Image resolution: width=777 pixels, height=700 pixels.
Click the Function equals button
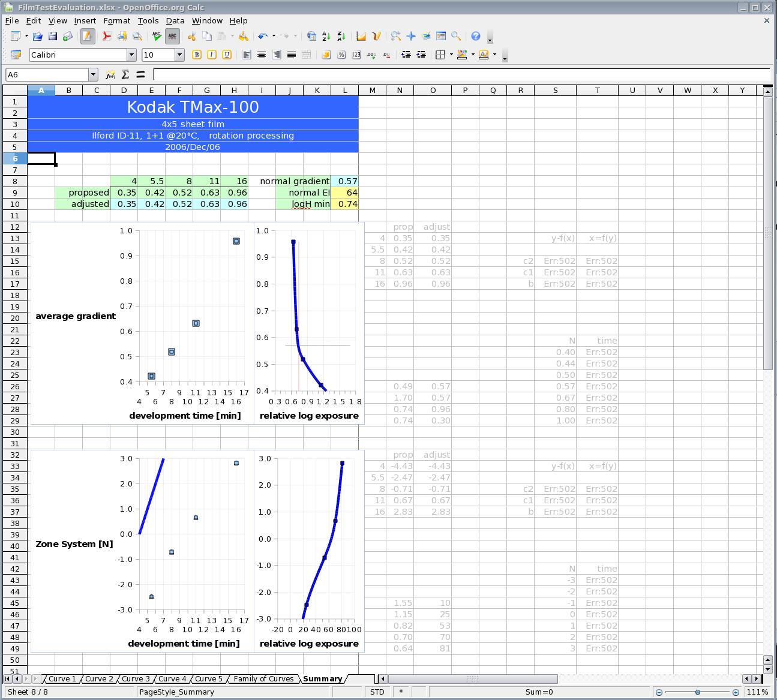click(x=140, y=74)
